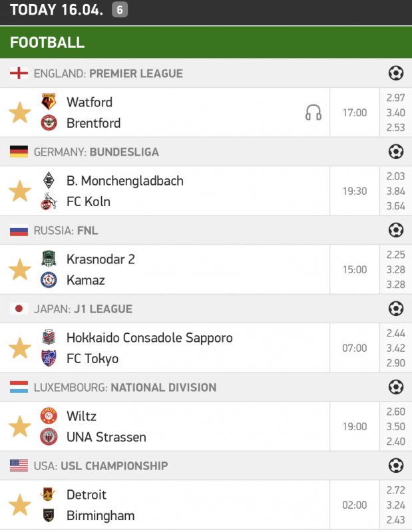The width and height of the screenshot is (412, 532).
Task: Click the audio headphones icon for Watford match
Action: point(313,112)
